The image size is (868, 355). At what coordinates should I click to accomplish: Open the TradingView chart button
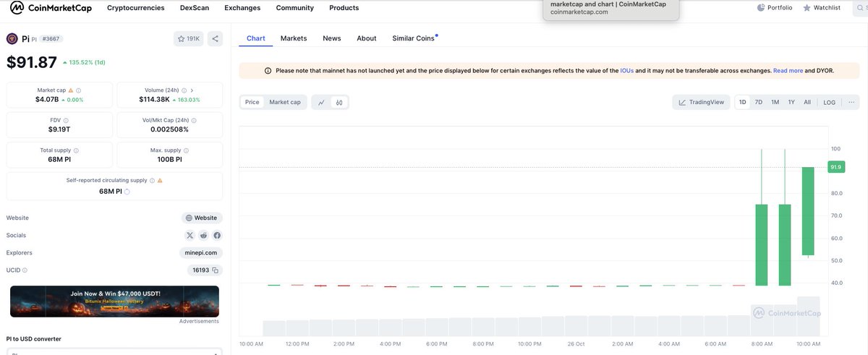click(701, 102)
